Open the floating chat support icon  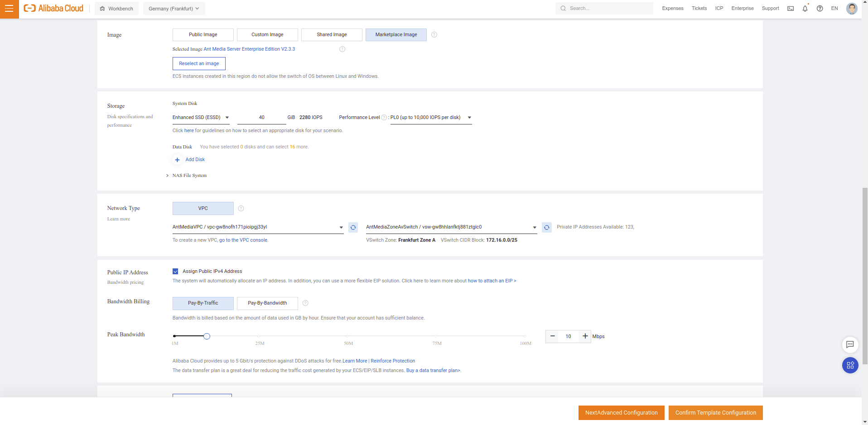tap(850, 345)
